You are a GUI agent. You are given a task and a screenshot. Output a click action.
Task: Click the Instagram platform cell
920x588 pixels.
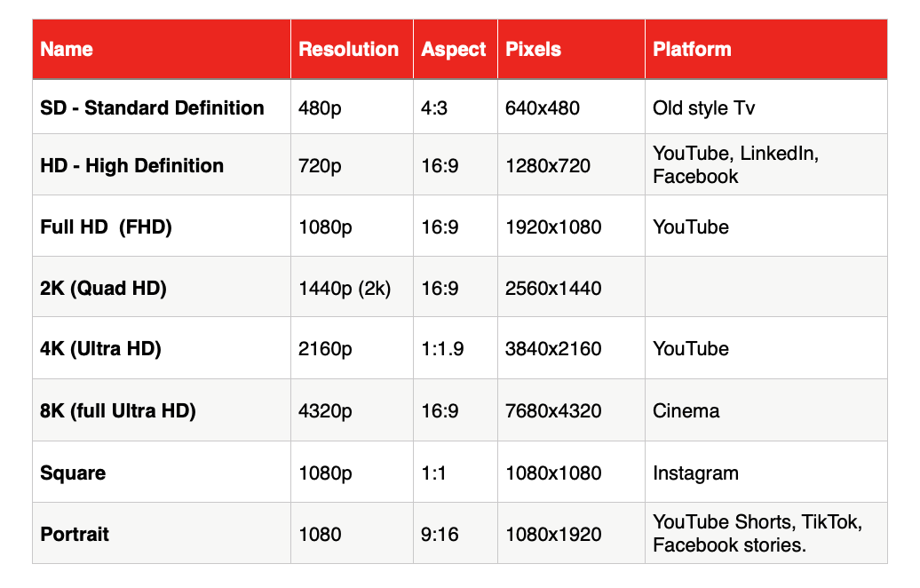[x=766, y=473]
